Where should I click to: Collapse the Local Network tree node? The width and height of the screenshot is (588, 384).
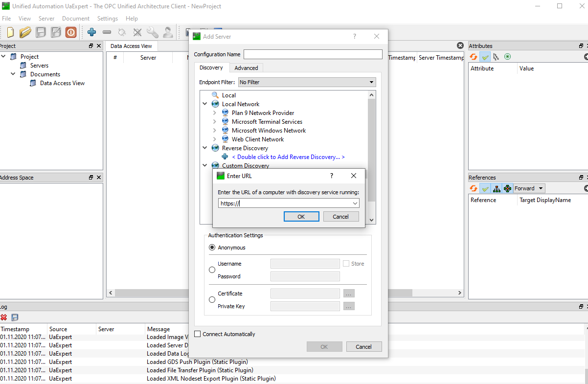[205, 104]
